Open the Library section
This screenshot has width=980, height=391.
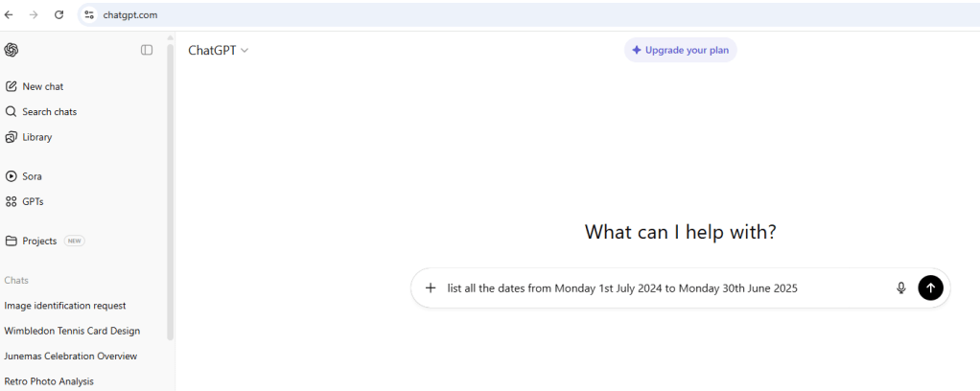tap(36, 137)
